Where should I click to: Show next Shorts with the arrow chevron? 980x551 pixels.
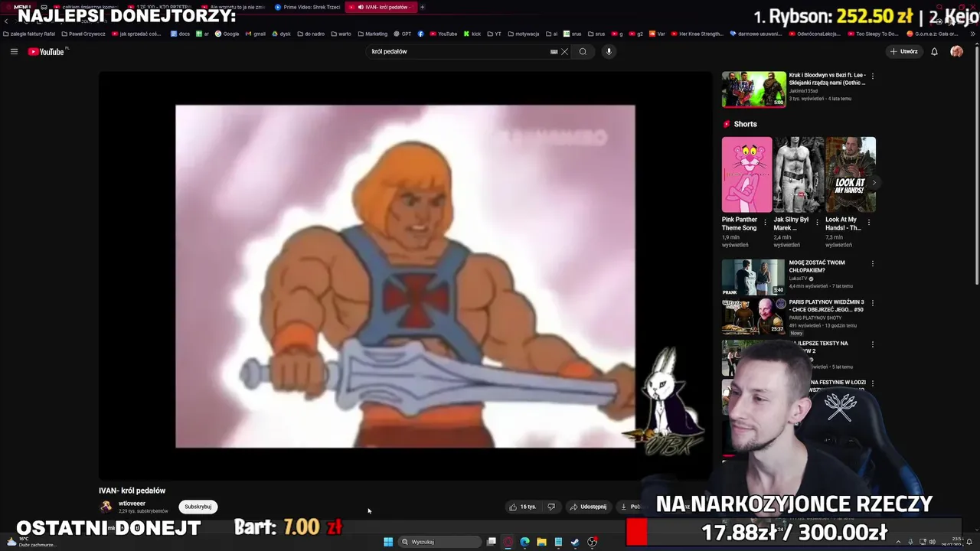pos(874,182)
